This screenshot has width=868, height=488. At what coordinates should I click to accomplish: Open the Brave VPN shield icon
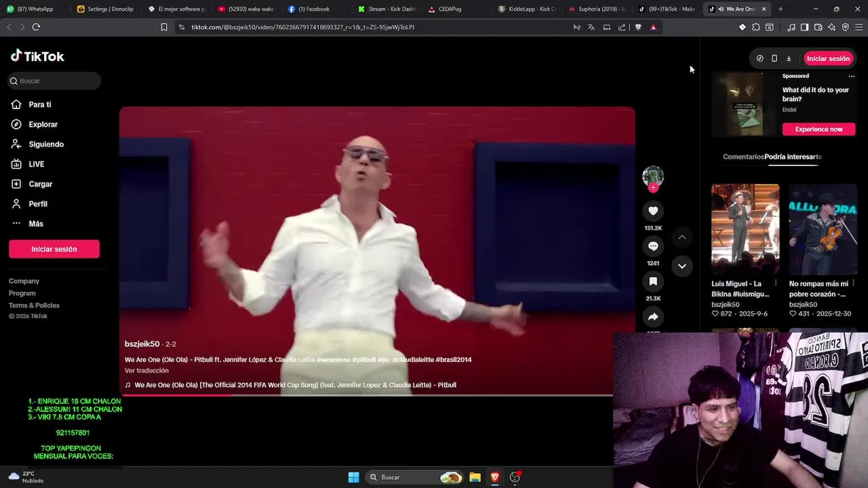click(845, 27)
